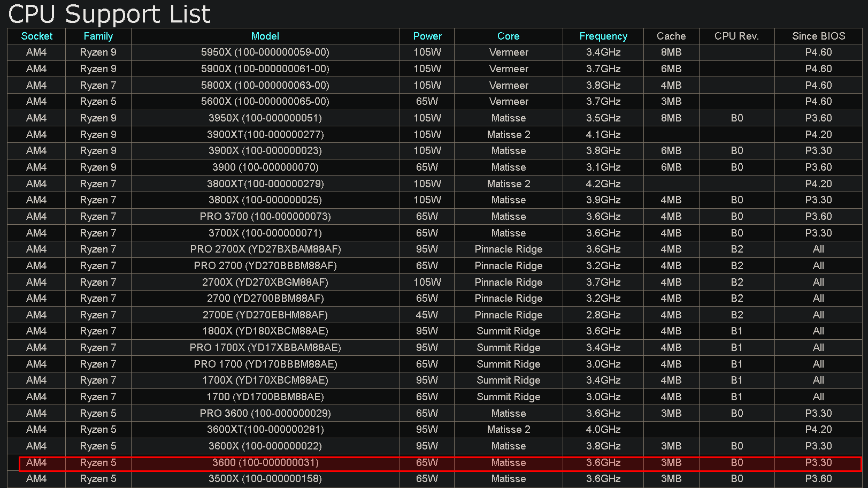Select the 1700 (YD1700BBM88AE) model cell
The image size is (868, 488).
(x=265, y=397)
